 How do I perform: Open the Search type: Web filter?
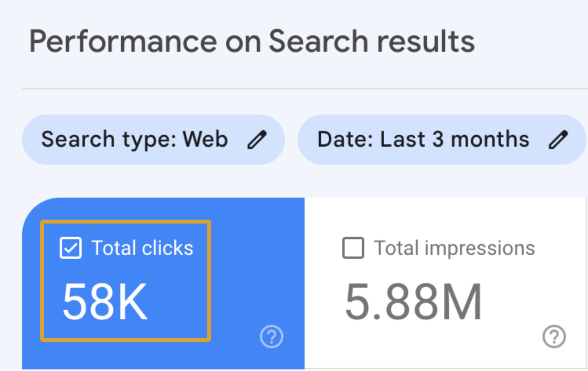click(153, 139)
